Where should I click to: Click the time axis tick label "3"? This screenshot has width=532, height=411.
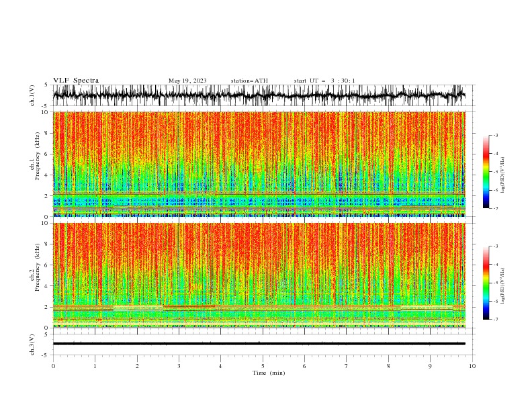pos(179,366)
